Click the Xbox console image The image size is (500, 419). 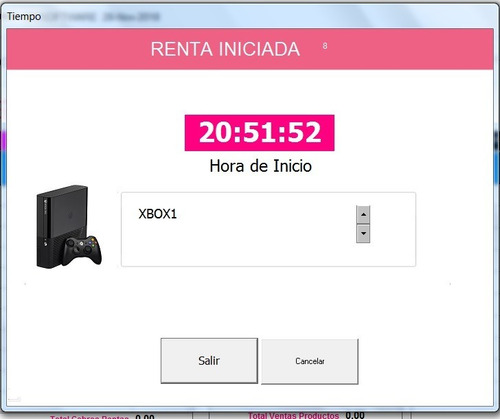coord(69,227)
